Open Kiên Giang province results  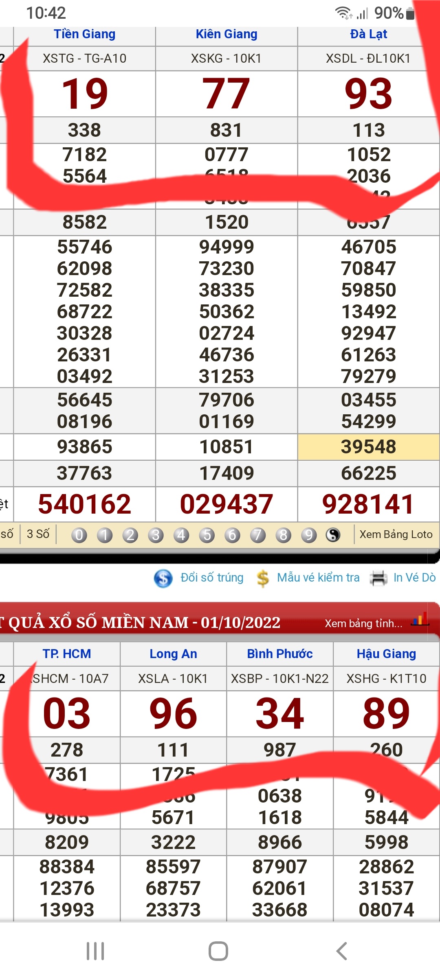(227, 34)
